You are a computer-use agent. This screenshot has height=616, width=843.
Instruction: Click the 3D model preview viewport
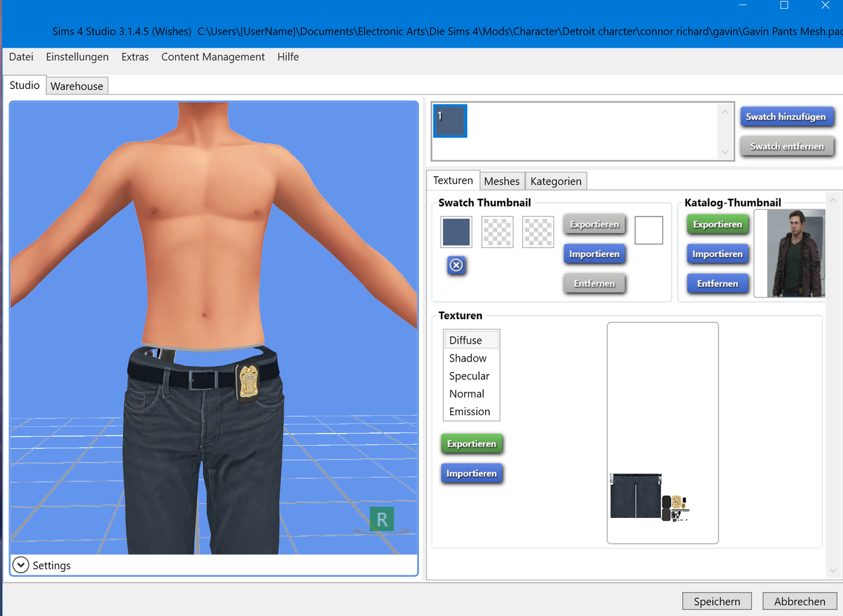(214, 328)
